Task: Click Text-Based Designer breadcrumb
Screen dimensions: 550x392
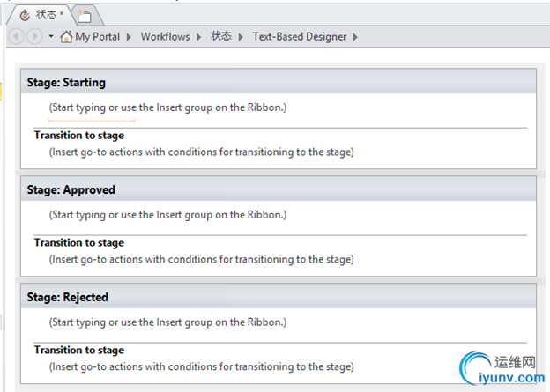Action: 300,37
